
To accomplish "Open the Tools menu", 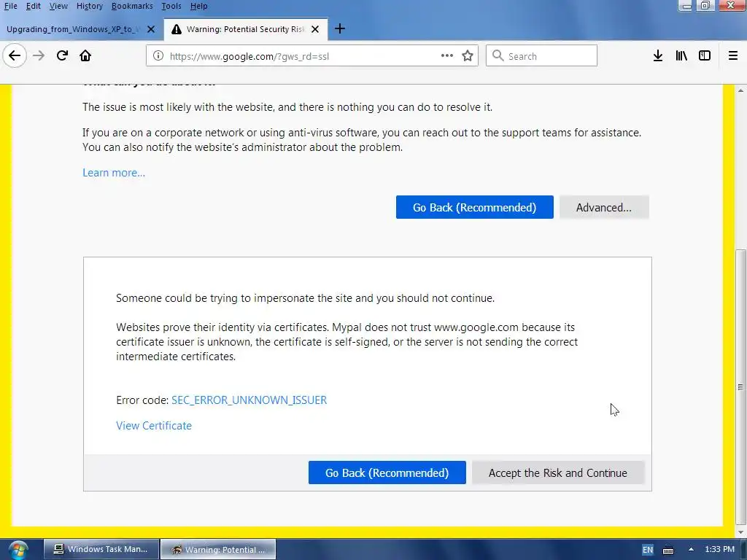I will 171,6.
